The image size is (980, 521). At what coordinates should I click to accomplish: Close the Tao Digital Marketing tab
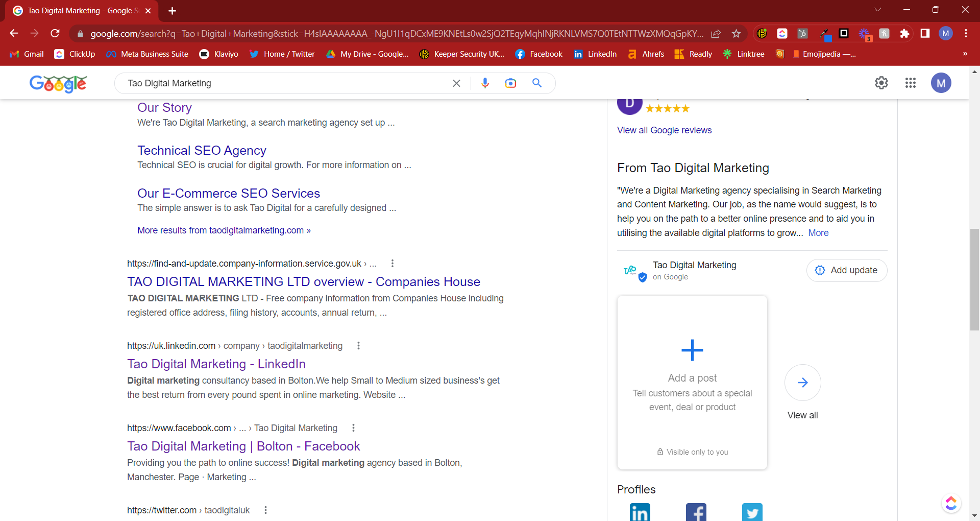pos(148,11)
